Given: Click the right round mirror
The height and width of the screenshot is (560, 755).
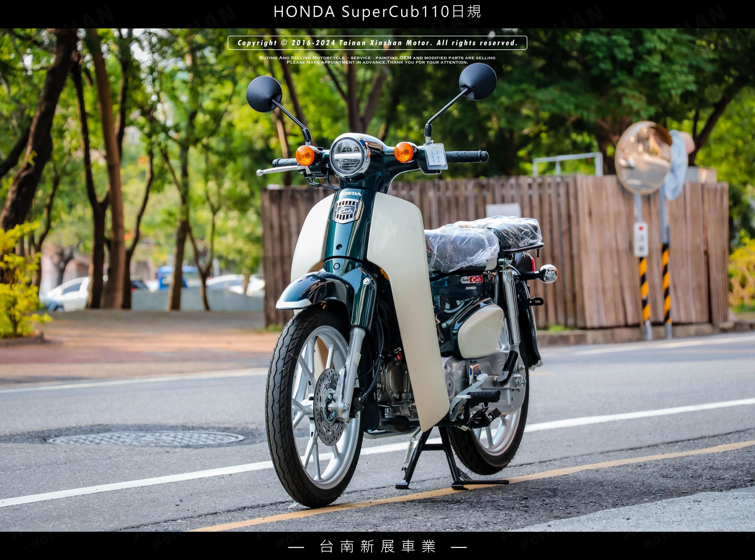Looking at the screenshot, I should point(478,81).
